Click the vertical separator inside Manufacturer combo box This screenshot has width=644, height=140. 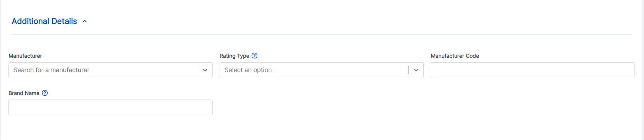198,70
